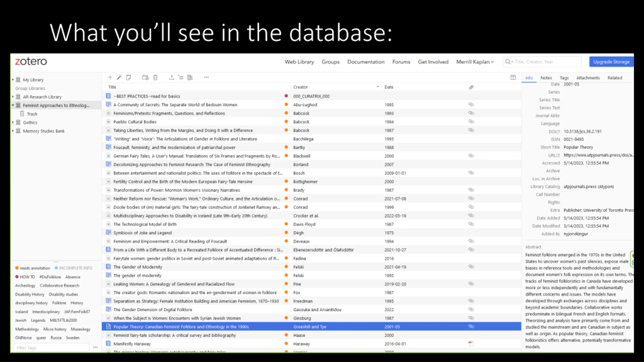This screenshot has height=362, width=644.
Task: Switch to the Attachments tab
Action: [x=588, y=78]
